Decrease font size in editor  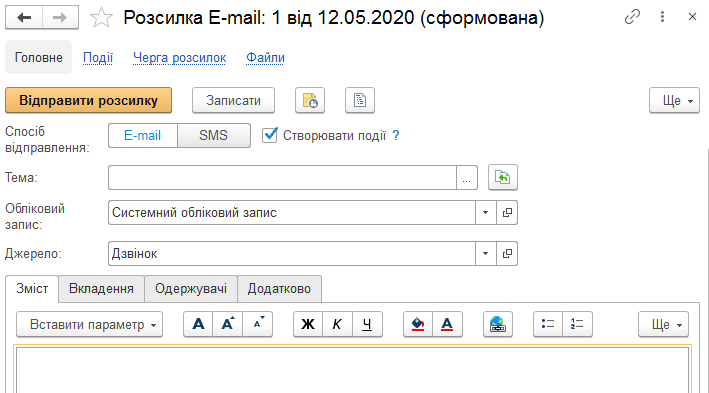tap(258, 324)
